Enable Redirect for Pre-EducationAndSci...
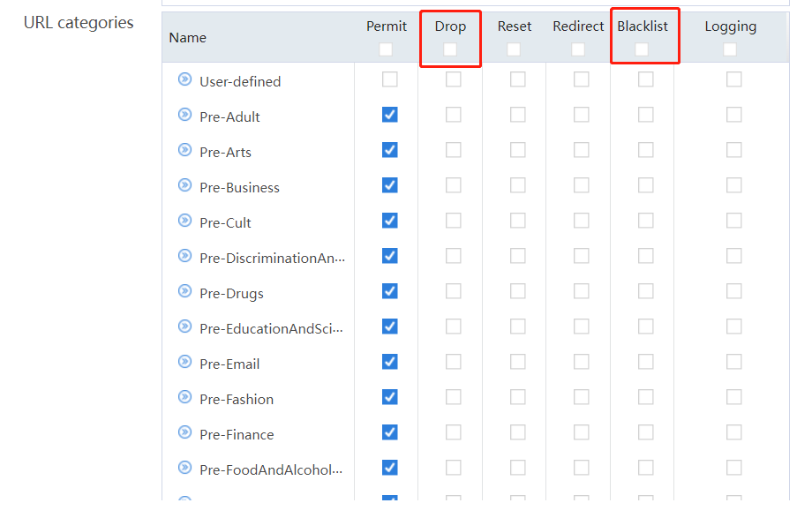The width and height of the screenshot is (812, 518). (581, 326)
